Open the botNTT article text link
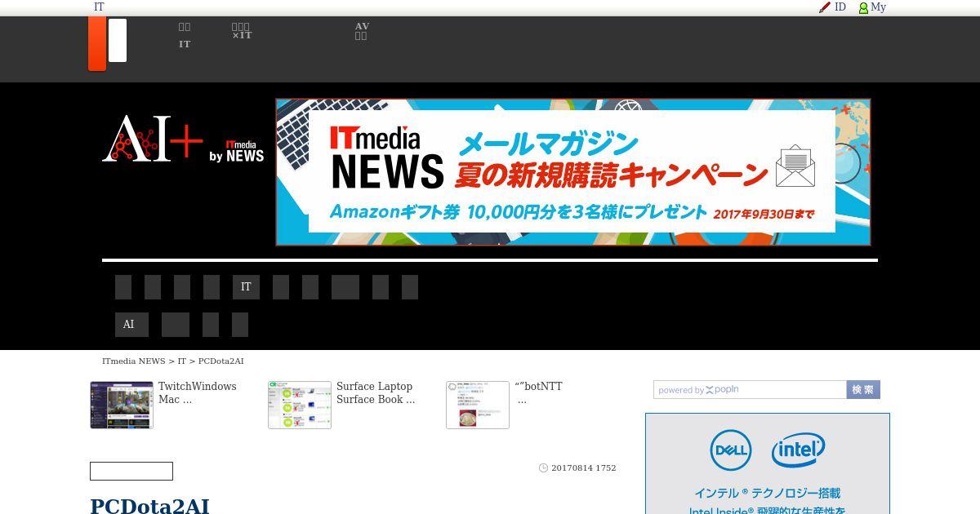The image size is (980, 514). pos(539,392)
